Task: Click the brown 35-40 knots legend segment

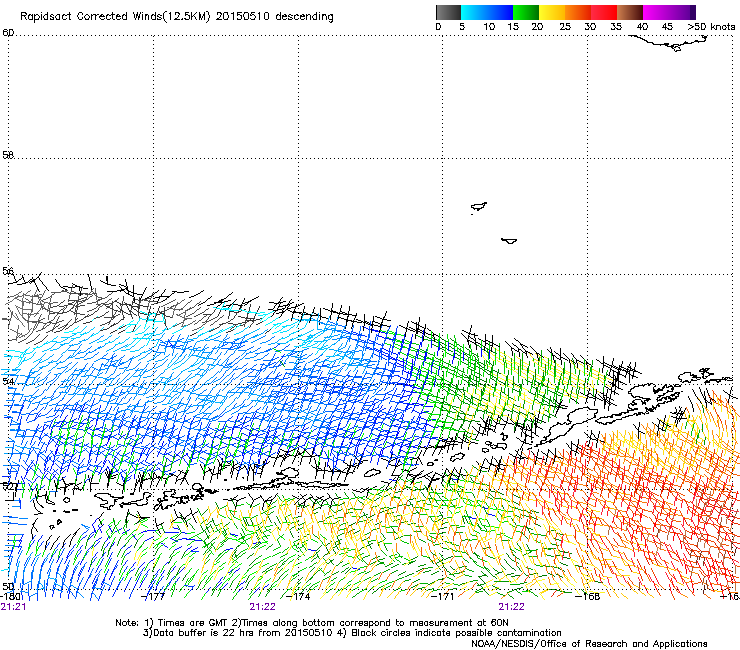Action: tap(630, 12)
